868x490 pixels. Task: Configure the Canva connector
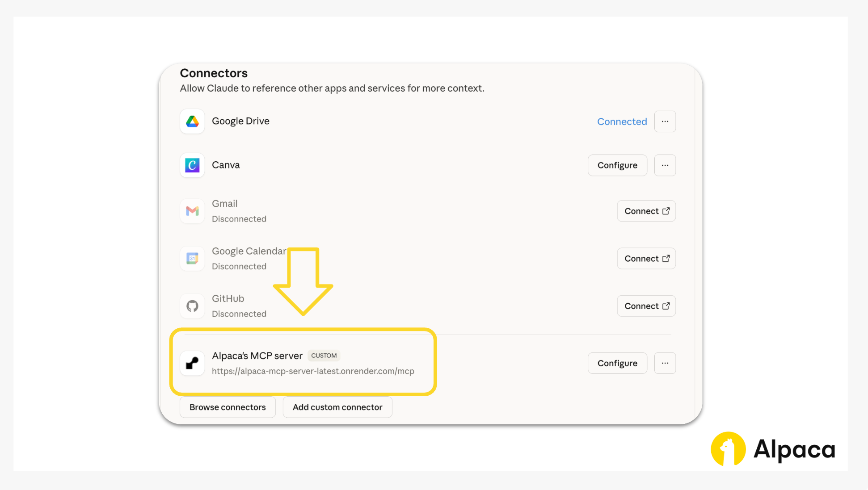pyautogui.click(x=617, y=165)
